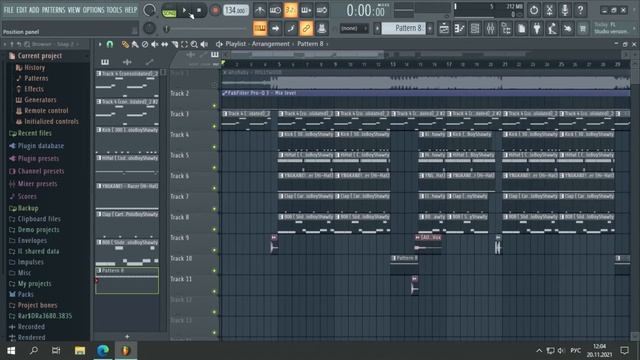Open the plugin picker plug icon

coord(537,28)
